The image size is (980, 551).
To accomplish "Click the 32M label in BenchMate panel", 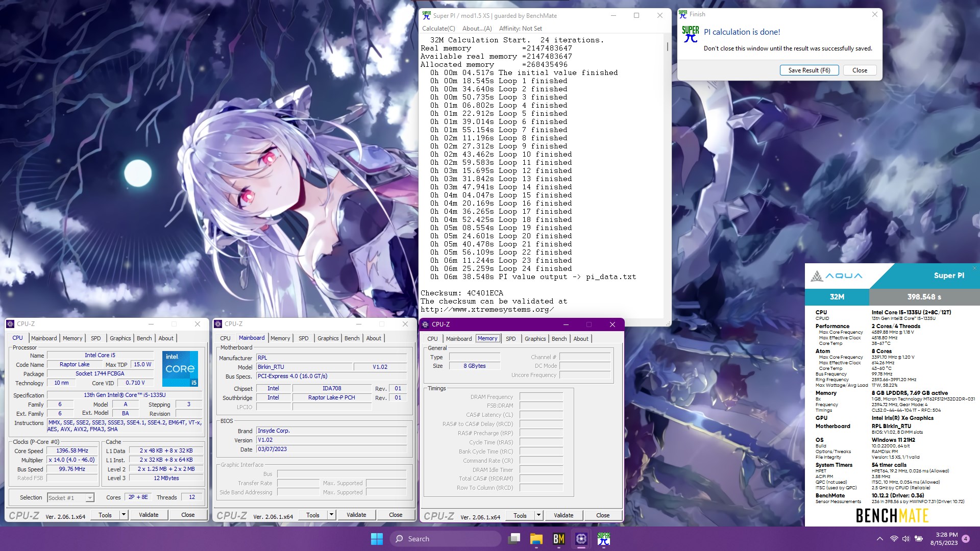I will click(x=837, y=296).
